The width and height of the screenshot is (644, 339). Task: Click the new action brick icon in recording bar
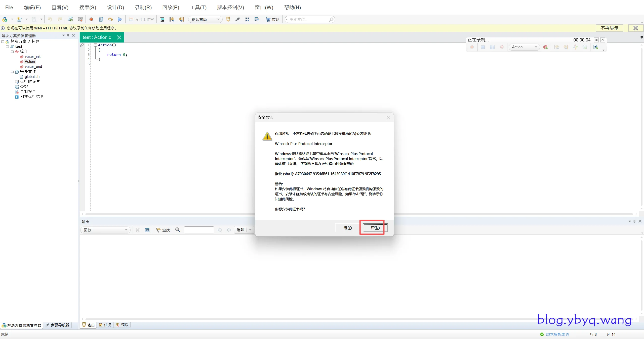pyautogui.click(x=545, y=47)
